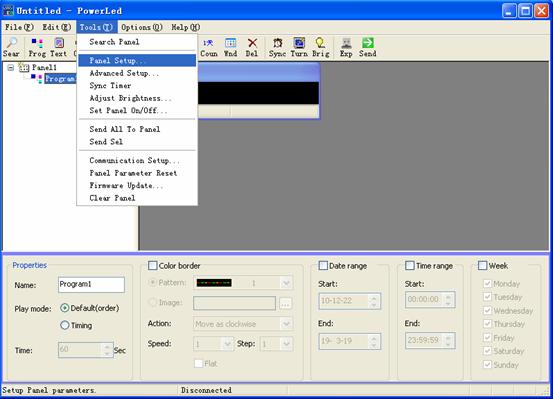
Task: Open the File menu
Action: click(x=19, y=27)
